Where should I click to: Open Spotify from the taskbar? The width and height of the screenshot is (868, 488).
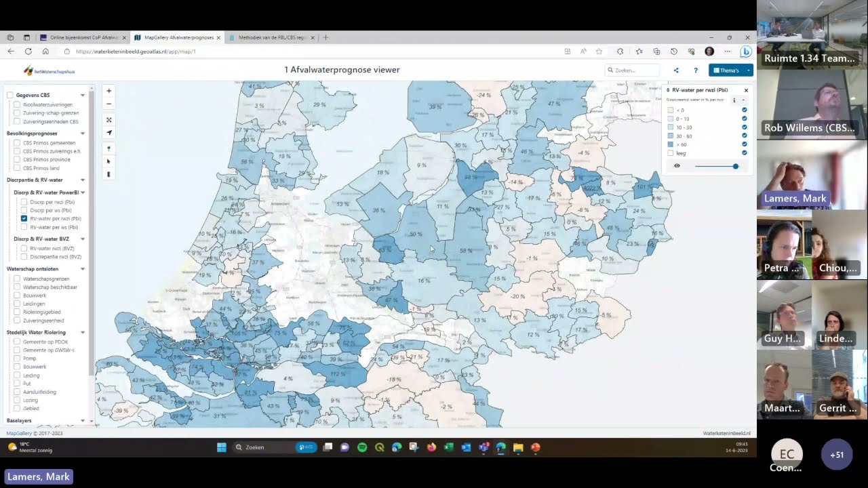pyautogui.click(x=362, y=447)
